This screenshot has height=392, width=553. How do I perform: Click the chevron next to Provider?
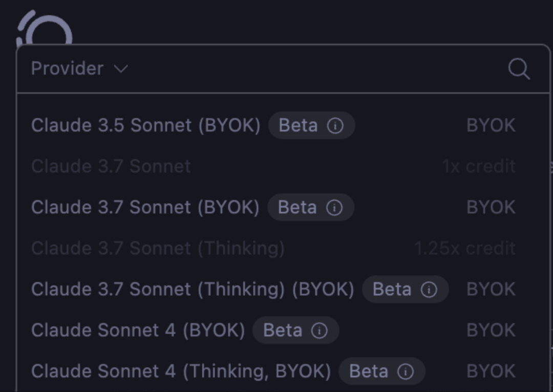tap(121, 69)
